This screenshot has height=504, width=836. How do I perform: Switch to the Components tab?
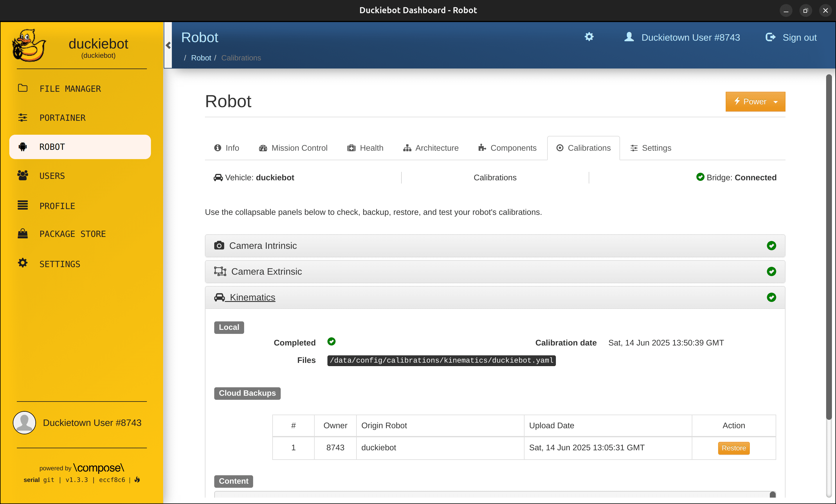[x=507, y=148]
